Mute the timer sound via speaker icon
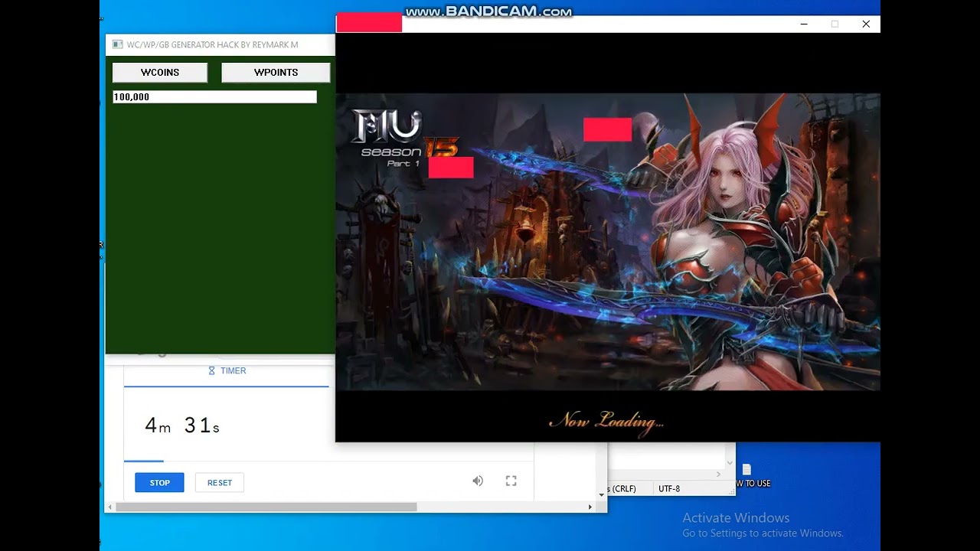Viewport: 980px width, 551px height. pyautogui.click(x=478, y=481)
